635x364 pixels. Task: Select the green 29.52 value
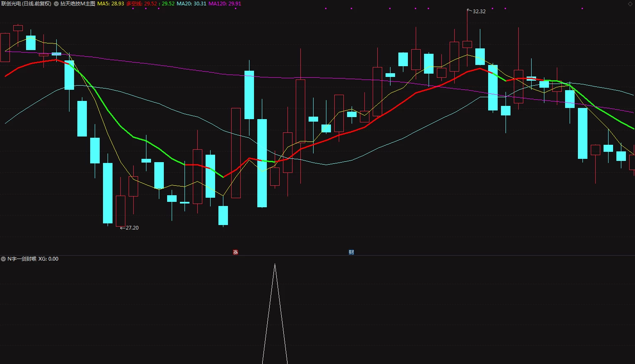168,4
